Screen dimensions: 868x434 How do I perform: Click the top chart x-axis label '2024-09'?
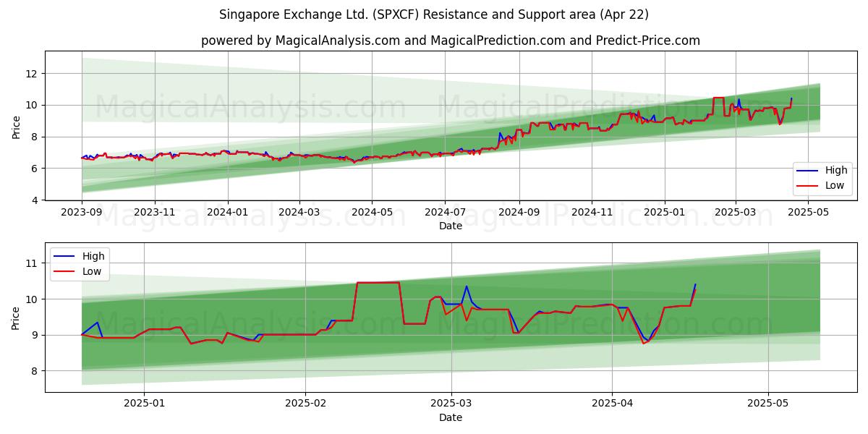point(519,213)
